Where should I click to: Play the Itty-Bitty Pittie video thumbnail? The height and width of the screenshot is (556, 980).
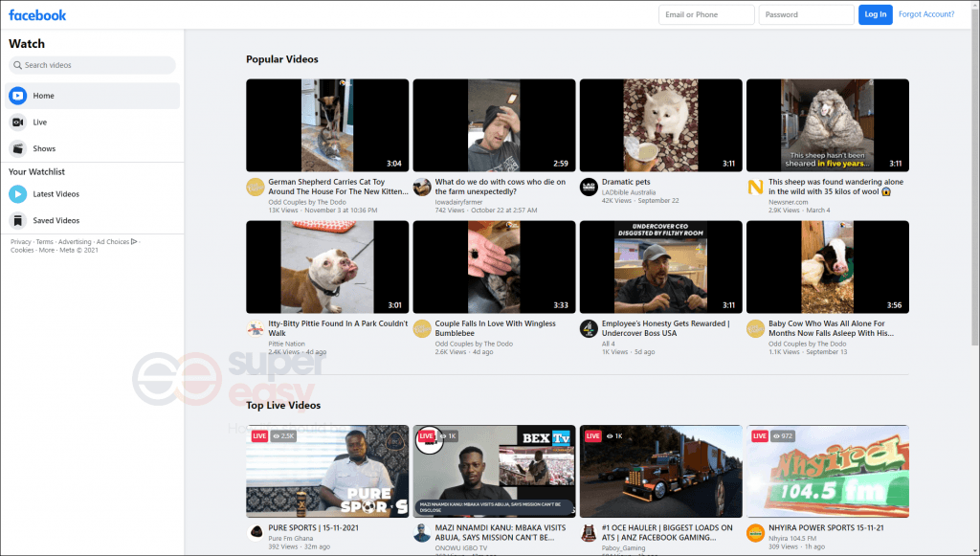pos(327,267)
